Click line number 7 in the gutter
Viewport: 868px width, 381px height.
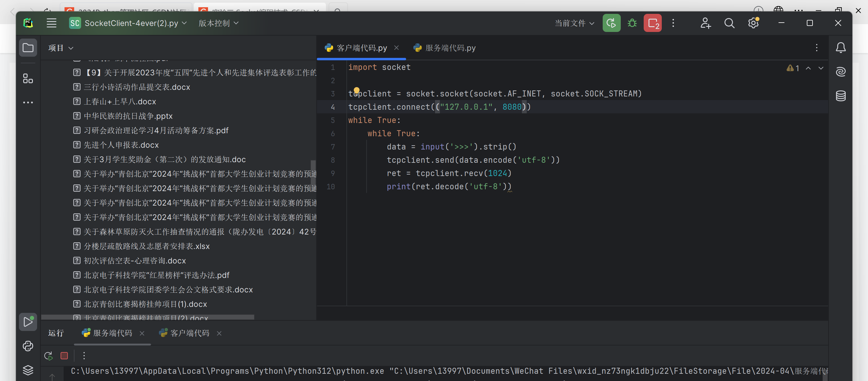(333, 147)
